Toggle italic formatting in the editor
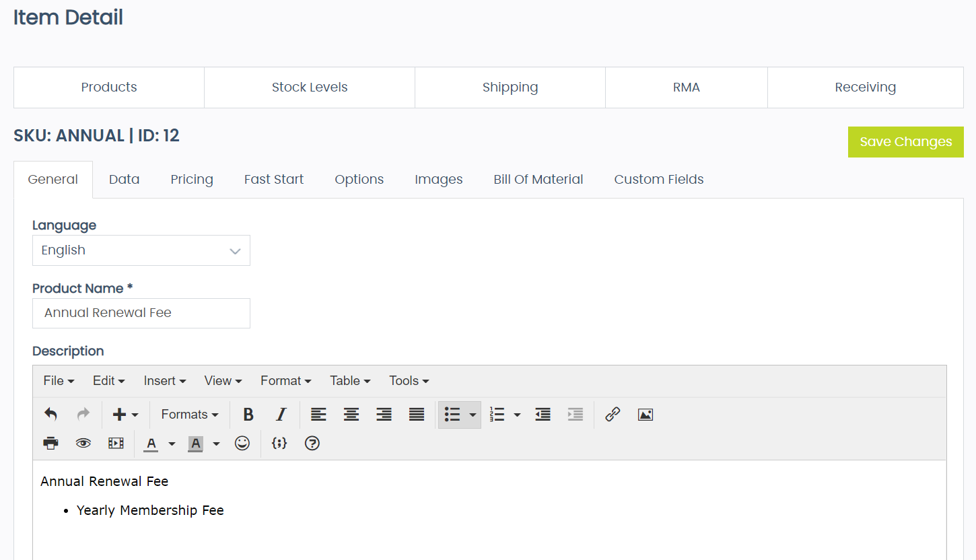Image resolution: width=976 pixels, height=560 pixels. pos(281,414)
